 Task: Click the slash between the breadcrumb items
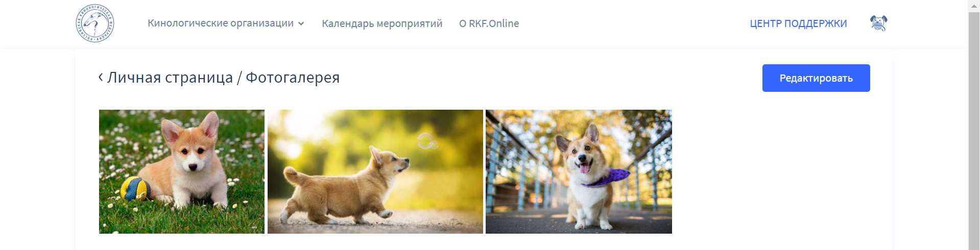pyautogui.click(x=239, y=78)
